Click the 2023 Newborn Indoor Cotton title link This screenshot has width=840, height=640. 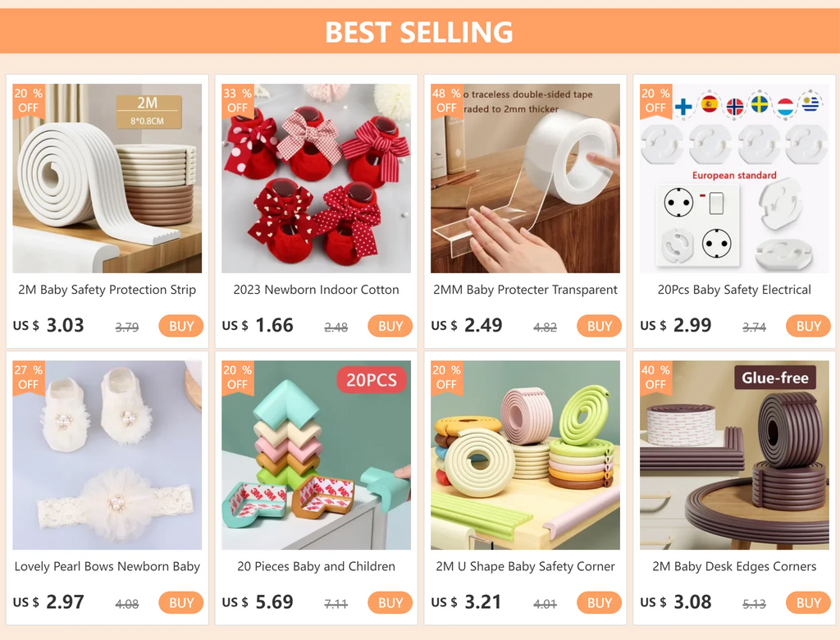point(316,290)
